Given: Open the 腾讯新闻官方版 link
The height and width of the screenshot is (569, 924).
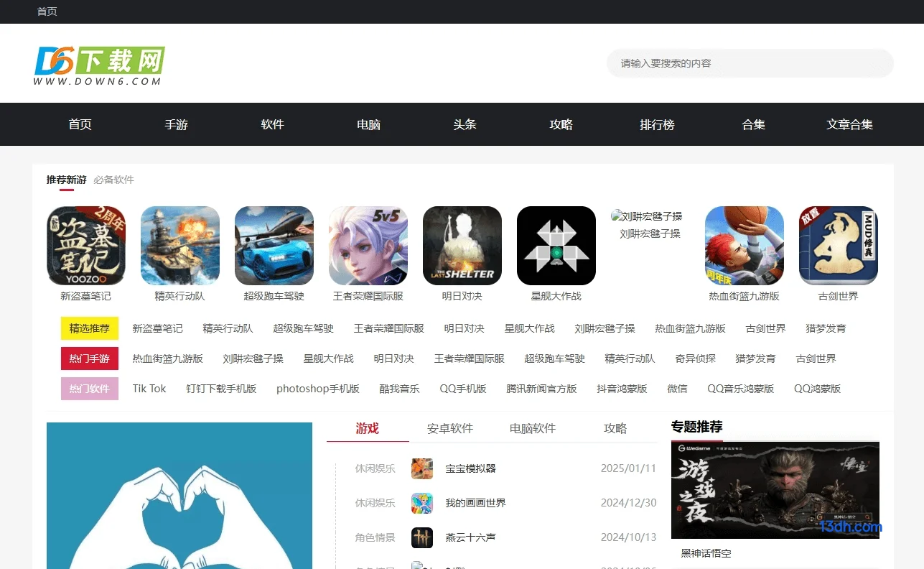Looking at the screenshot, I should pyautogui.click(x=542, y=389).
